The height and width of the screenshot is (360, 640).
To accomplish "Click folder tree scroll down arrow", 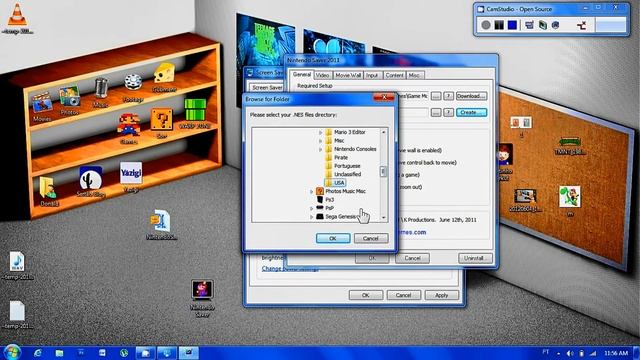I will [383, 218].
